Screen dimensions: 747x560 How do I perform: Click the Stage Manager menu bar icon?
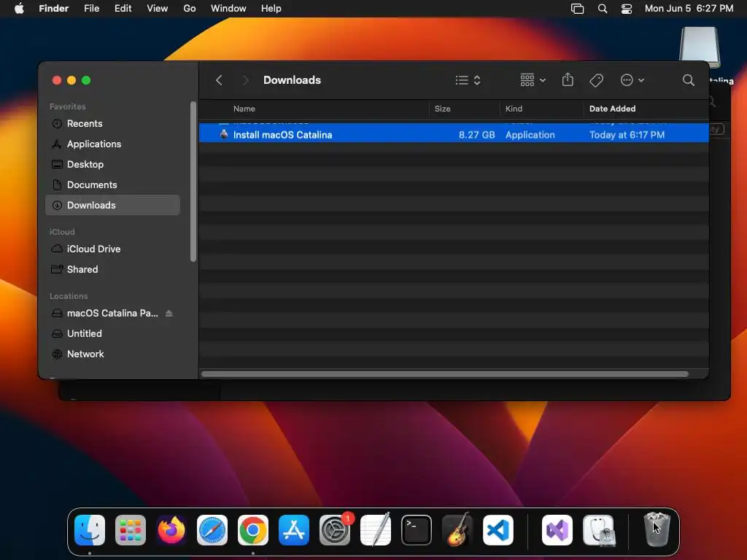(577, 9)
